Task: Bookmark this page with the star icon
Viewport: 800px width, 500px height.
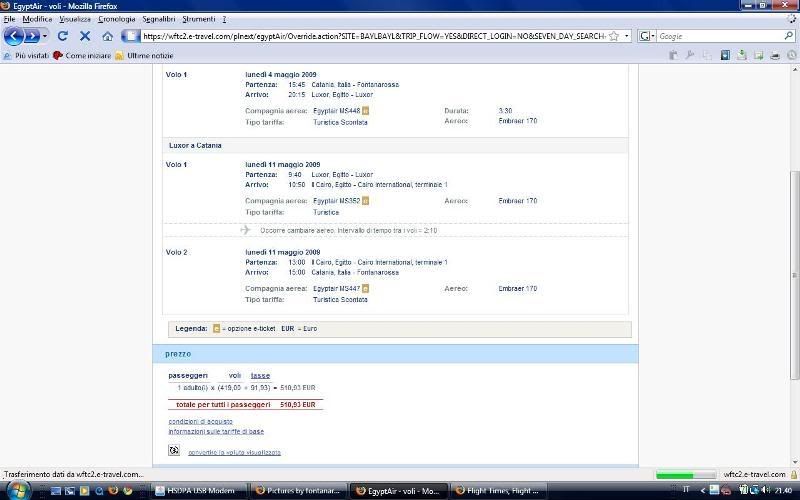Action: pyautogui.click(x=614, y=36)
